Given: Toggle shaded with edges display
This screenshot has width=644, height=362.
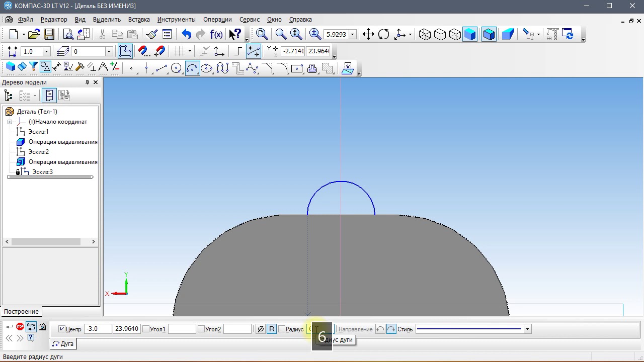Looking at the screenshot, I should (489, 34).
